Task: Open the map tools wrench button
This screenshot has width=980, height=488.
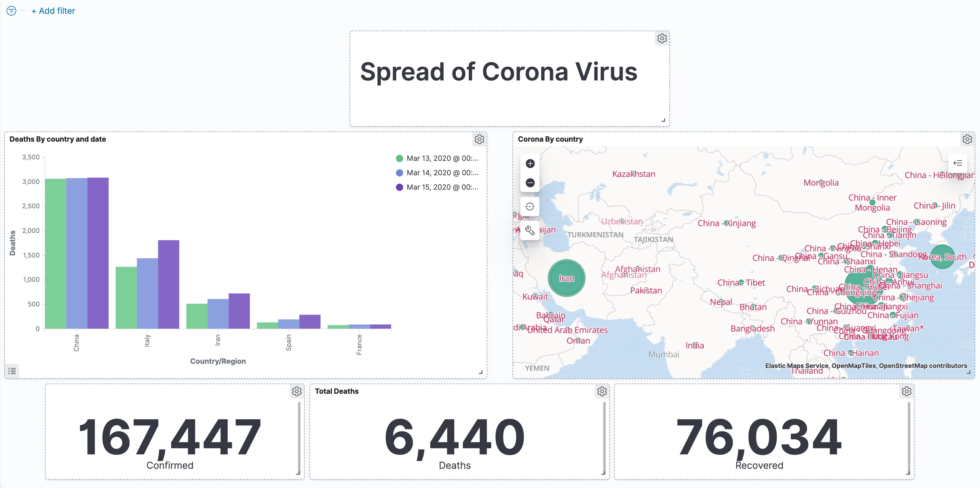Action: click(x=530, y=230)
